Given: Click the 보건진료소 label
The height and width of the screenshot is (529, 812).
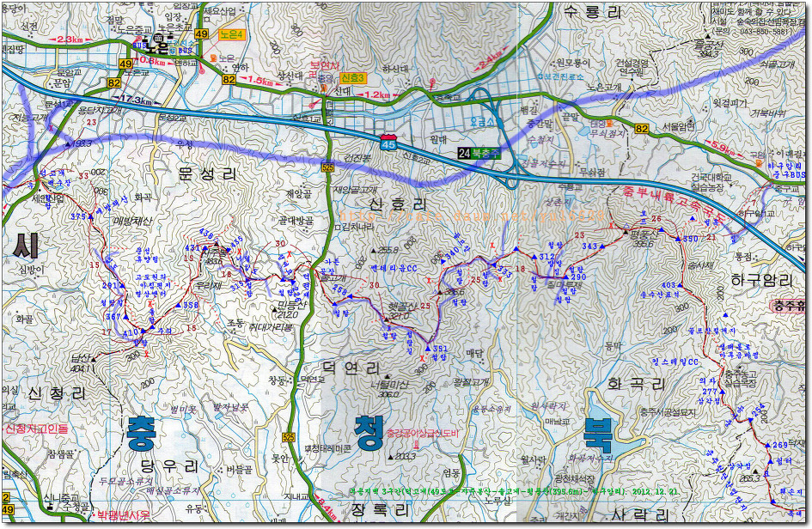Looking at the screenshot, I should tap(563, 76).
